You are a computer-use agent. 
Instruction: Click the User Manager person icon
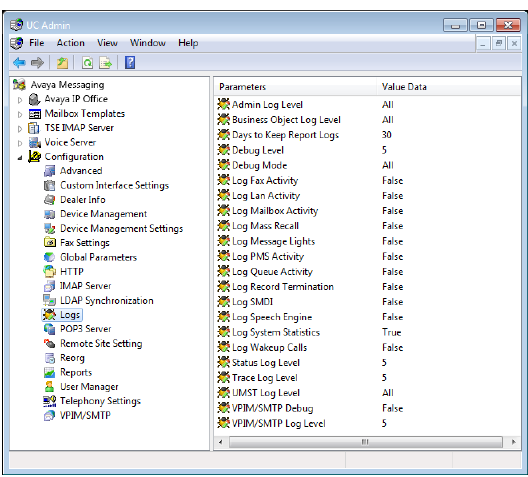[x=50, y=386]
